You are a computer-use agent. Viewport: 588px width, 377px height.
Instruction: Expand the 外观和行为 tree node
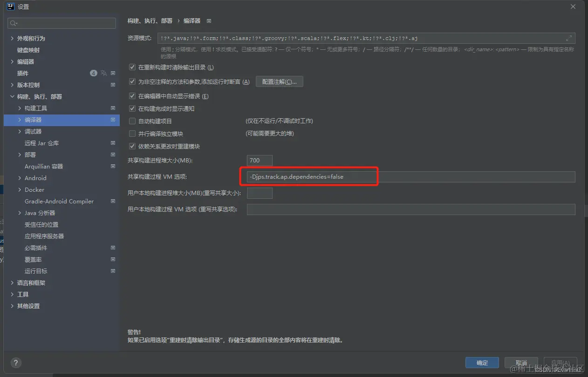coord(12,38)
